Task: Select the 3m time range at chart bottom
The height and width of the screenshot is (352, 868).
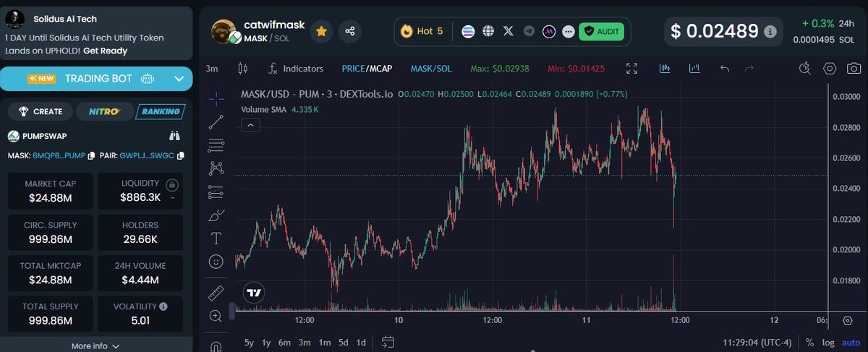Action: [305, 343]
